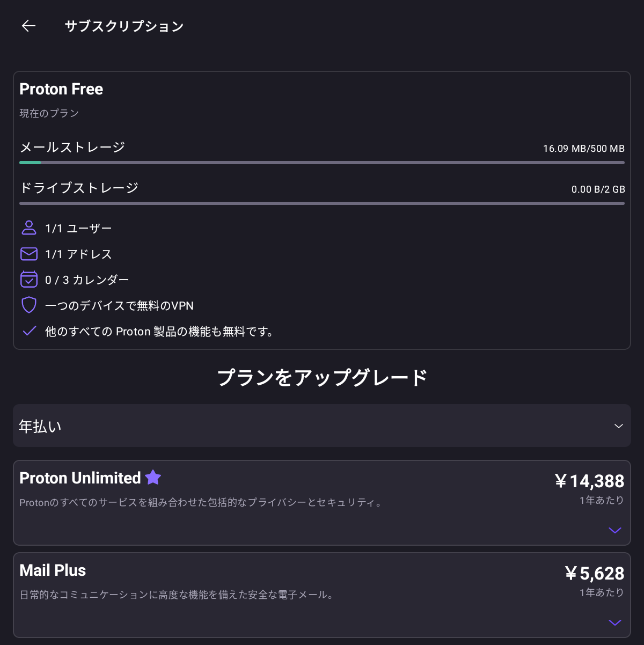Open the 年払い billing cycle dropdown

(322, 426)
